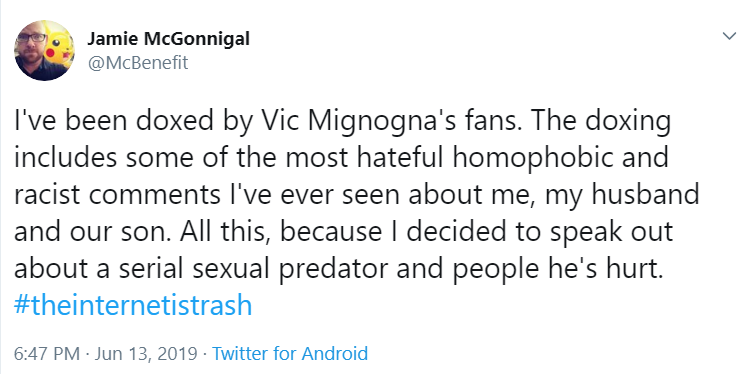Click the man's face in profile picture
Image resolution: width=750 pixels, height=374 pixels.
click(32, 47)
